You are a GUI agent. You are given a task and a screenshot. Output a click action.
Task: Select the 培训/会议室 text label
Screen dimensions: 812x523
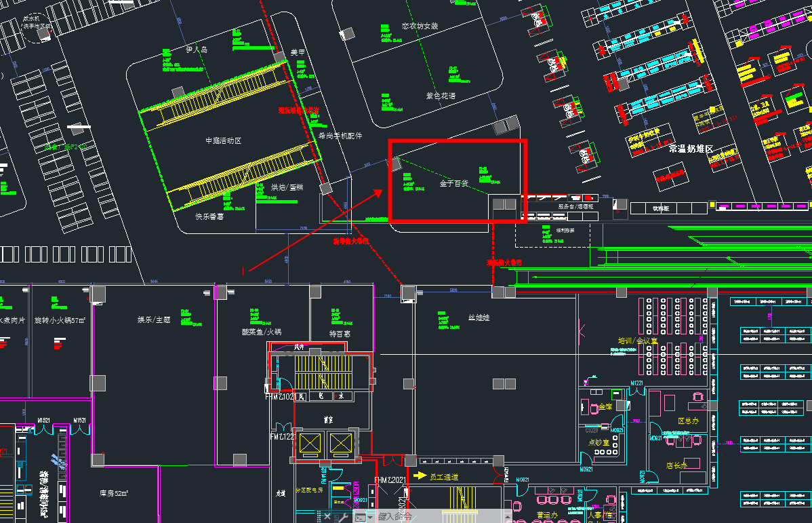637,341
